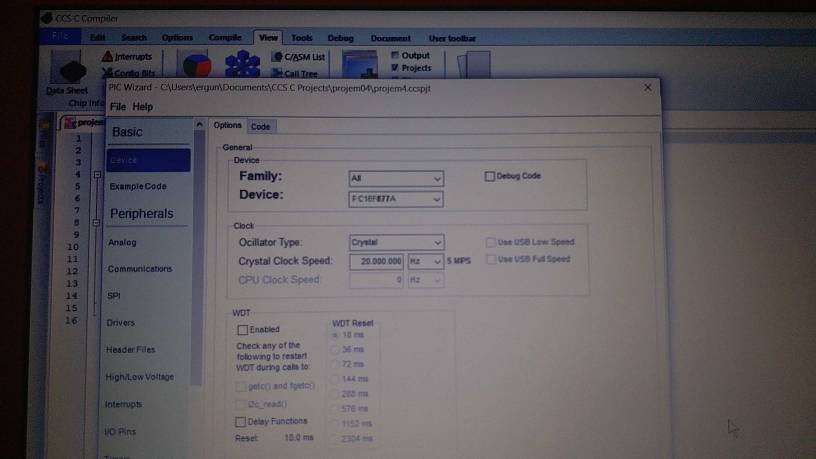Select 18 ms WDT Reset radio

click(x=336, y=335)
